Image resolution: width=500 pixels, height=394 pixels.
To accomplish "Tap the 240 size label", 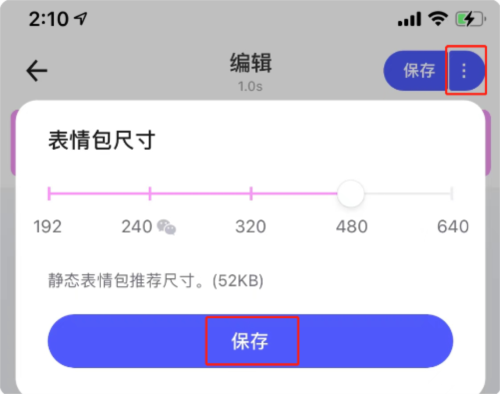I will [x=137, y=227].
